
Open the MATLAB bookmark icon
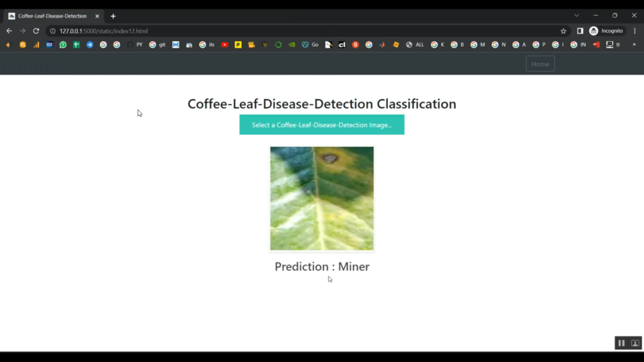pos(382,45)
